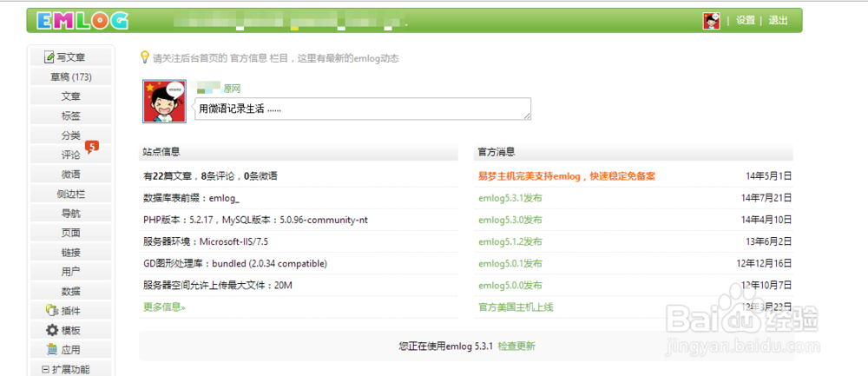Open 标签 menu item
Screen dimensions: 868x376
(x=71, y=115)
